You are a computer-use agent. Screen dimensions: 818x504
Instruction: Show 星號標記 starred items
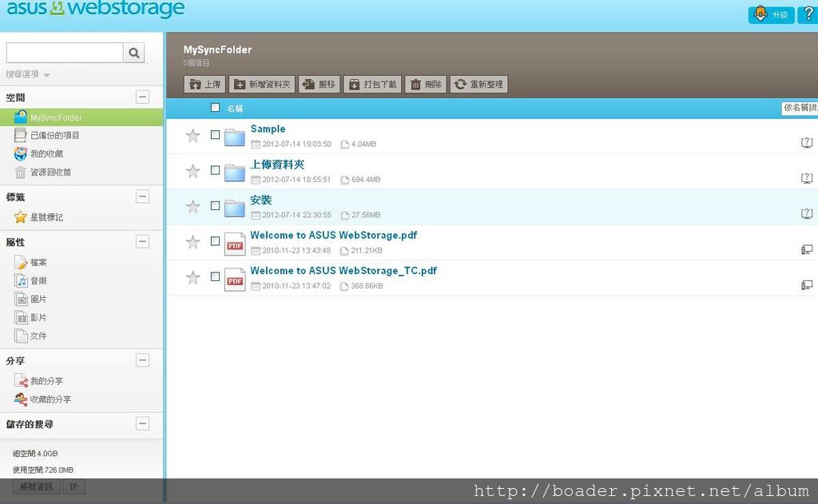coord(38,217)
